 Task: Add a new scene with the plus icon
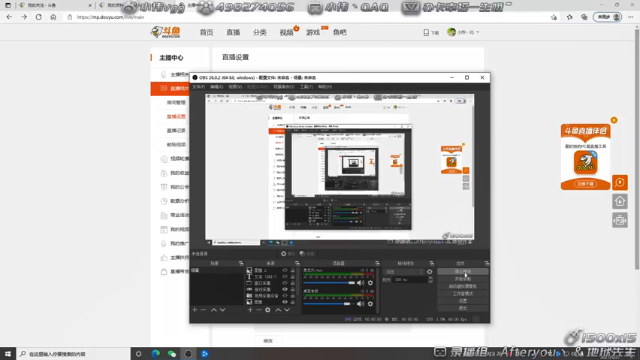[195, 310]
